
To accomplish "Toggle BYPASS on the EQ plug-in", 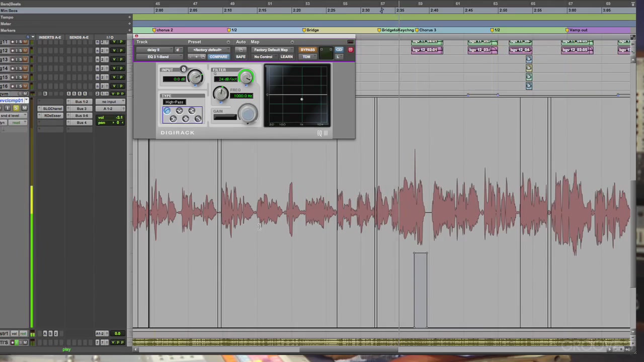I will tap(307, 50).
